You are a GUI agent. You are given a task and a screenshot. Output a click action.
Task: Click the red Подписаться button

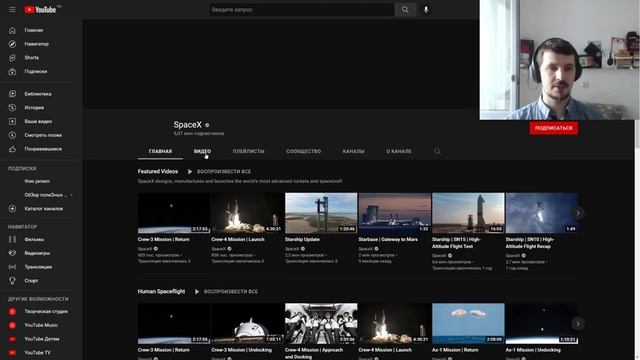pos(553,128)
